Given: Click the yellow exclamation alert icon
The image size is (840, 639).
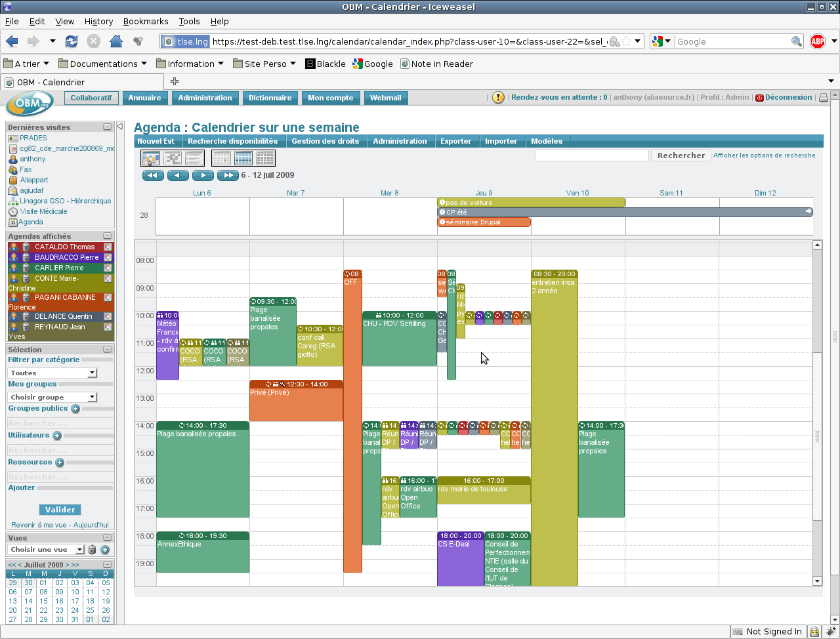Looking at the screenshot, I should [498, 98].
